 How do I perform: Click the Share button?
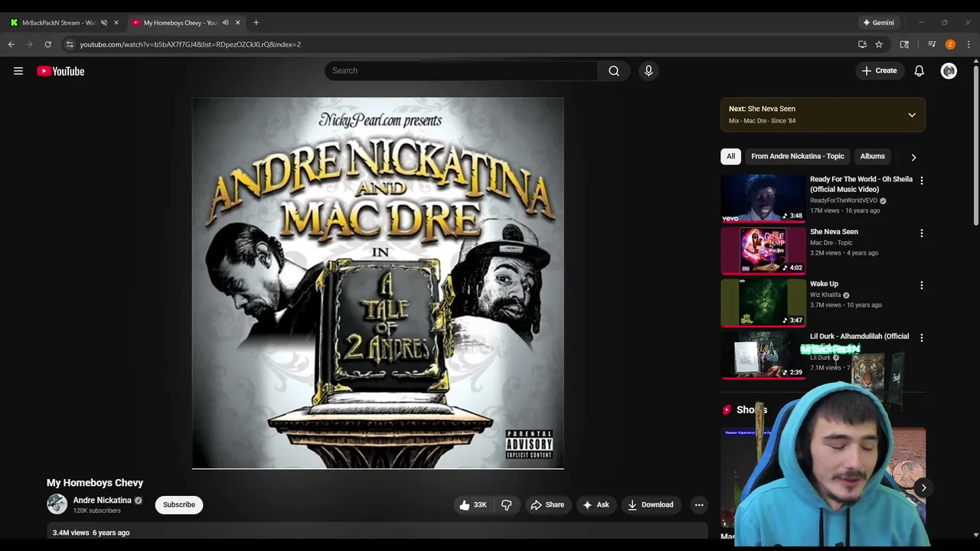click(547, 505)
